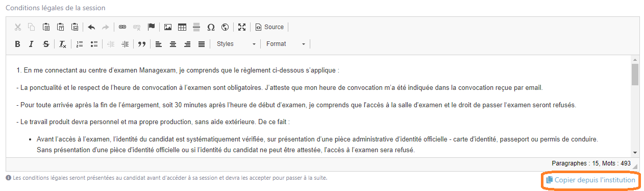Image resolution: width=644 pixels, height=191 pixels.
Task: Toggle bold formatting in the editor
Action: 17,44
